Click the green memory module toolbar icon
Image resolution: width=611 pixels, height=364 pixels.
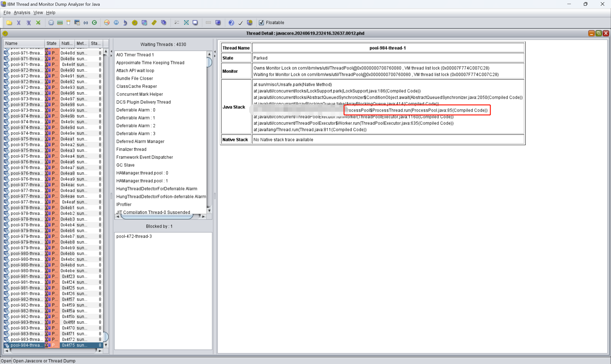coord(60,23)
